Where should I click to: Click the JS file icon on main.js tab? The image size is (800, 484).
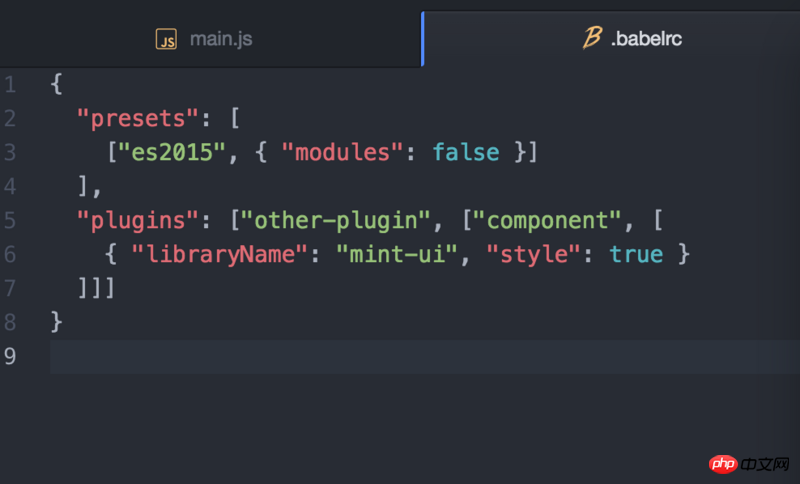point(166,39)
